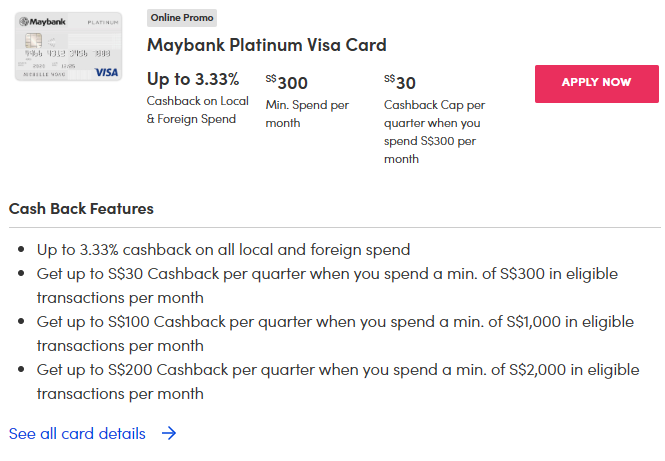
Task: Click the S$30 cashback cap figure
Action: 400,82
